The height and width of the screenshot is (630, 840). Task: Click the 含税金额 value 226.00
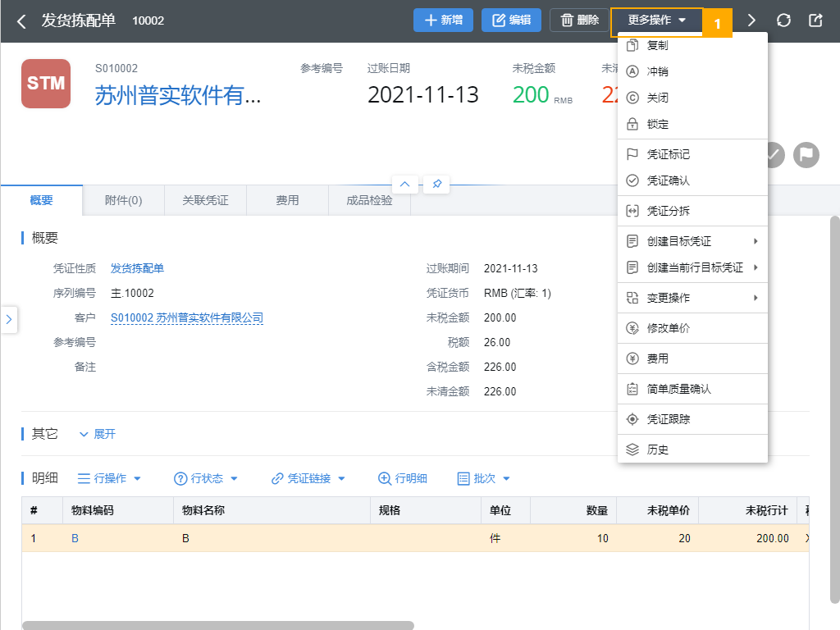pos(500,367)
